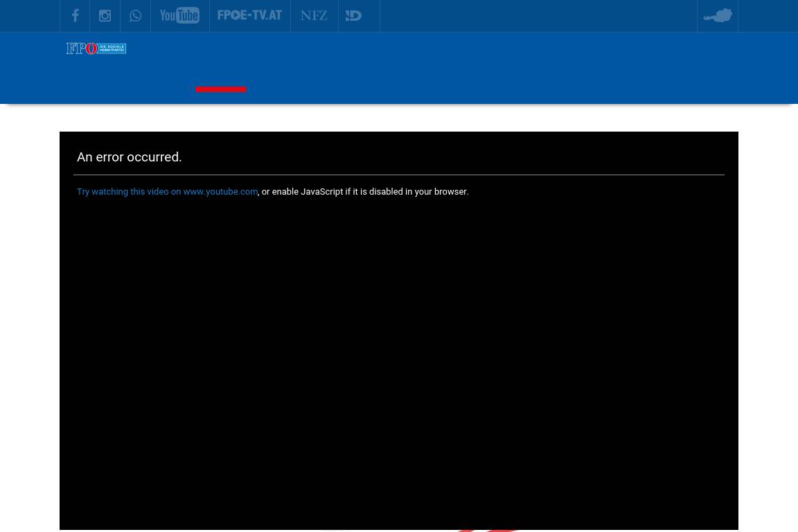Follow the 'Try watching this video' link
This screenshot has width=798, height=532.
167,192
